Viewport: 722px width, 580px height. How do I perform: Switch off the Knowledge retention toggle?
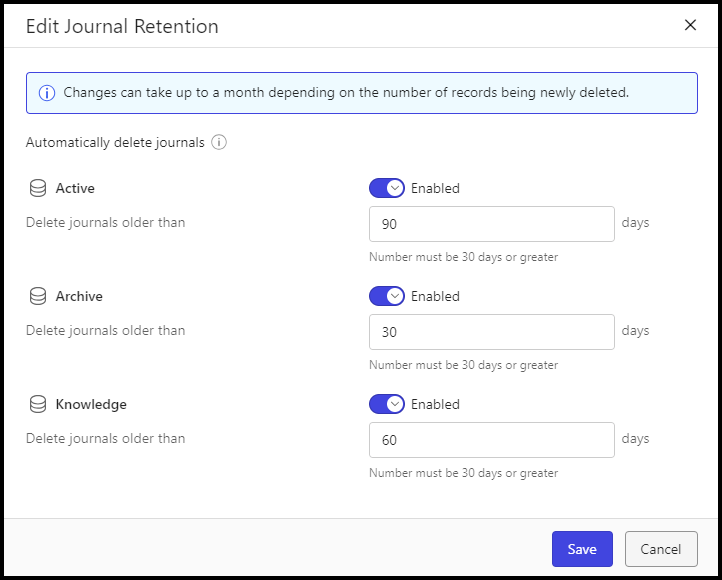(387, 404)
